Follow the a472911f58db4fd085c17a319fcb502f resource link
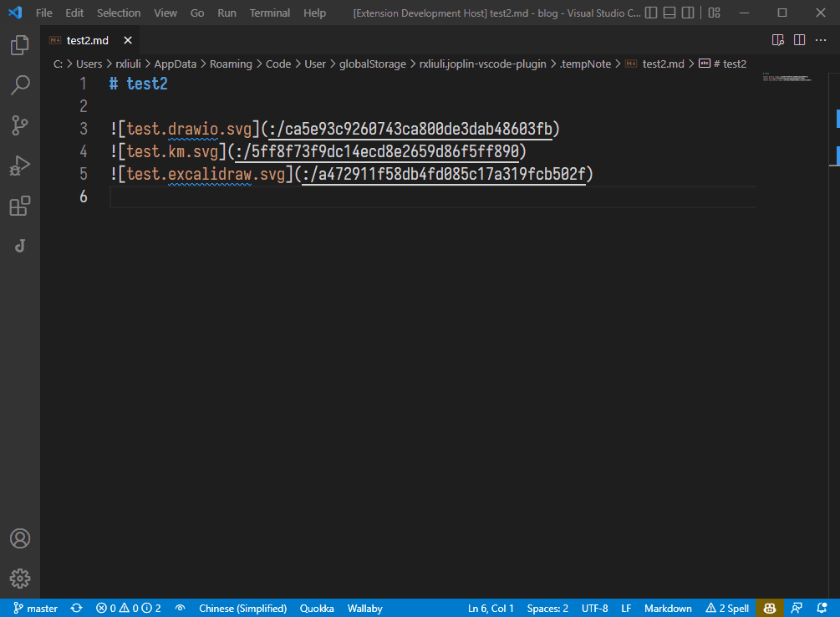The height and width of the screenshot is (617, 840). click(x=444, y=174)
